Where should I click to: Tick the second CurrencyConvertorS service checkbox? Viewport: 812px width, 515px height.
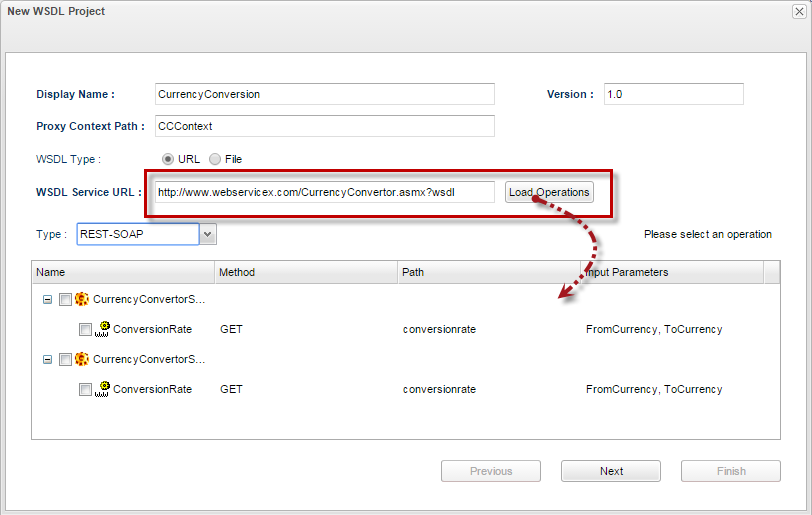pos(65,360)
